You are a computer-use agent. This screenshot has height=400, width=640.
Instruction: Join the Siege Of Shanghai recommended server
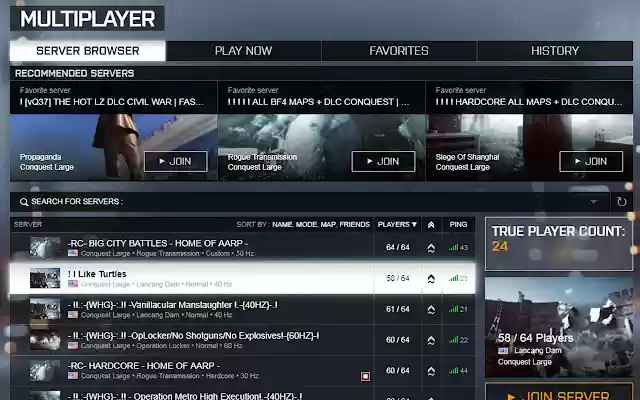pyautogui.click(x=591, y=162)
